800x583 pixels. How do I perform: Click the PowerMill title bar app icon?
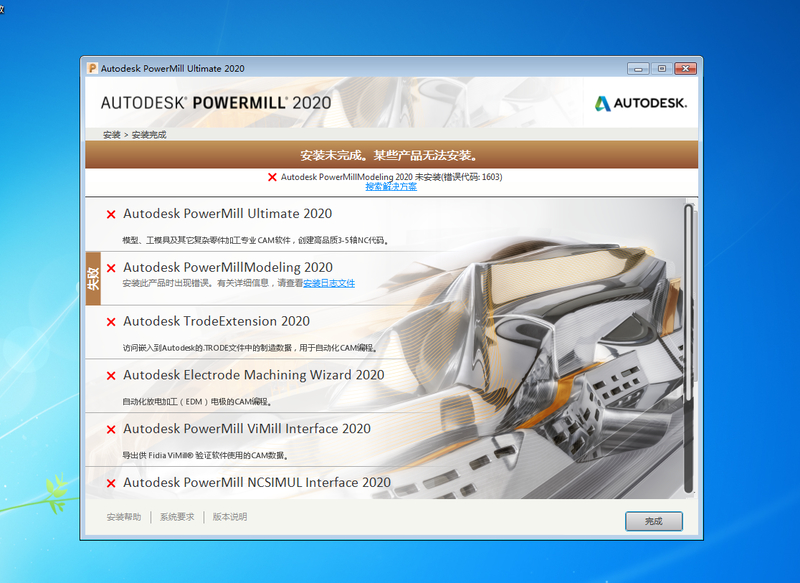click(92, 69)
